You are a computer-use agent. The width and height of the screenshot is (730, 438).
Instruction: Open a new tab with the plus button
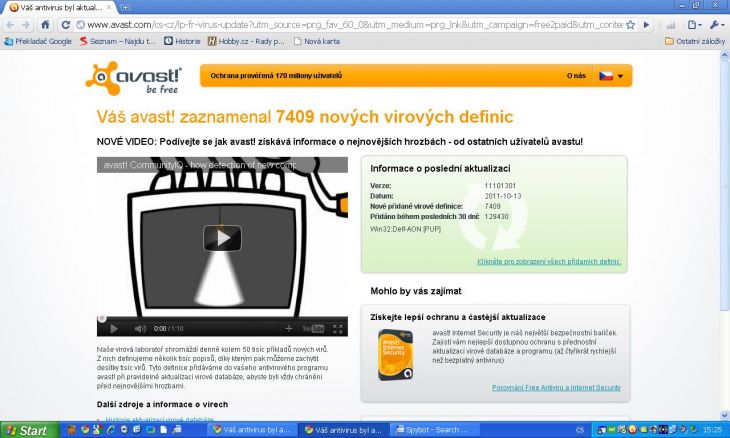coord(125,7)
